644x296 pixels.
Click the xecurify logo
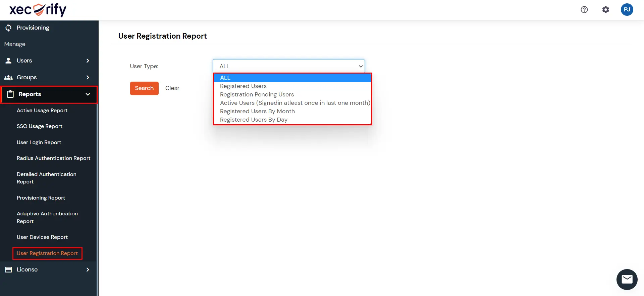(x=38, y=10)
